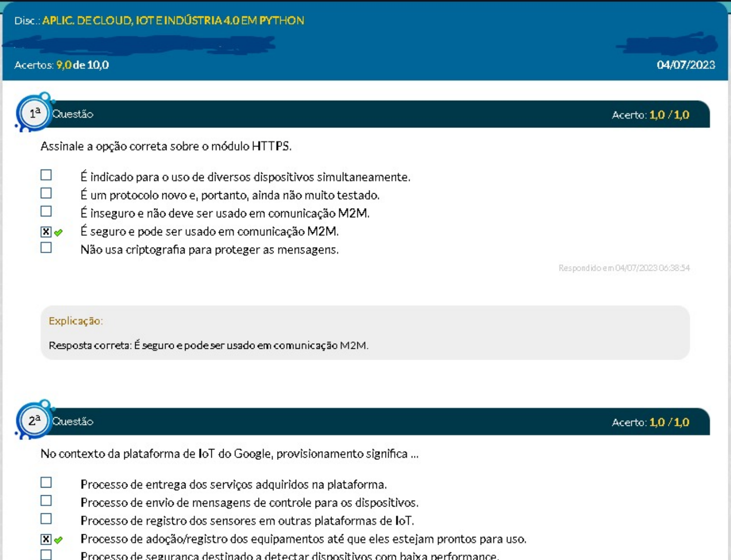Viewport: 731px width, 560px height.
Task: Check 'Processo de entrega dos serviços' option
Action: (46, 482)
